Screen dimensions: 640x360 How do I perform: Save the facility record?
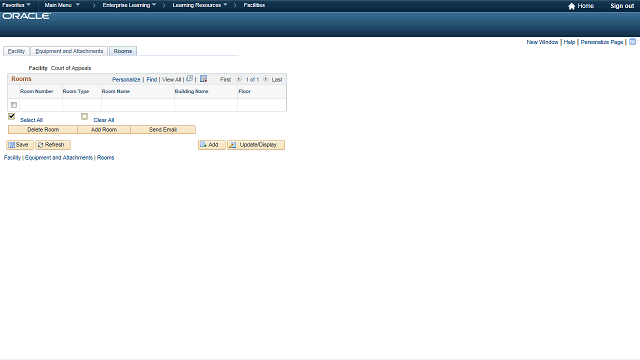pyautogui.click(x=20, y=145)
